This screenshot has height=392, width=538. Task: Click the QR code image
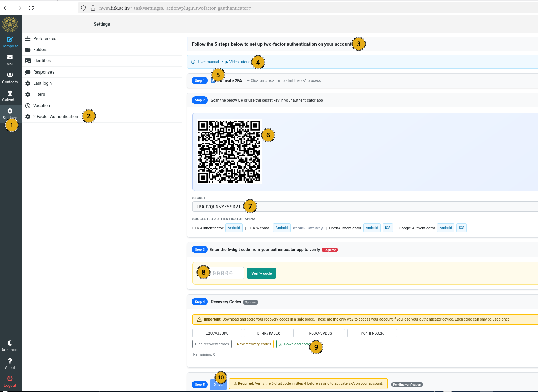(229, 152)
